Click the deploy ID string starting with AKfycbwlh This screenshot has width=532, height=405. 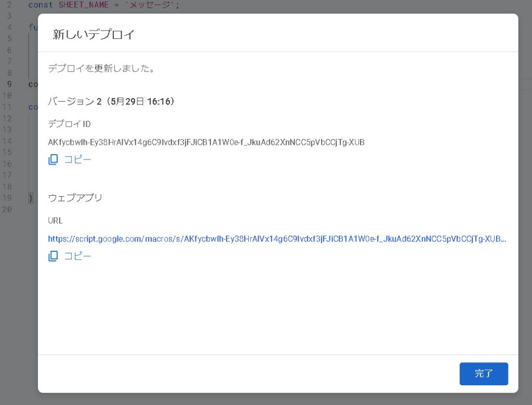point(206,142)
